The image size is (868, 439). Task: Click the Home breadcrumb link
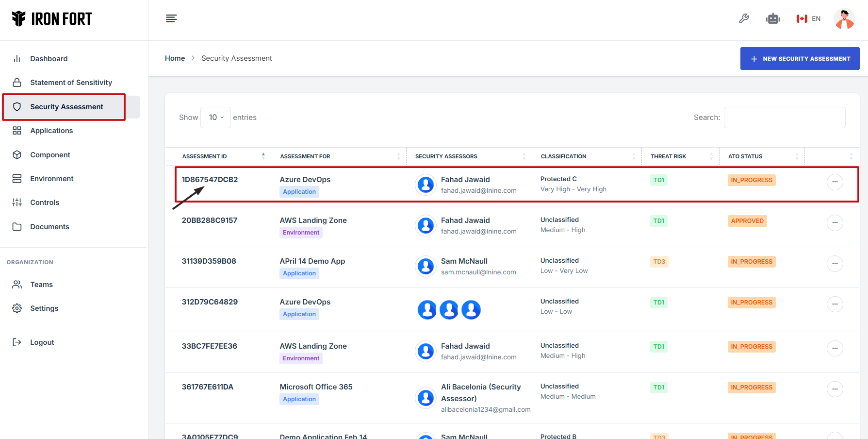coord(175,58)
